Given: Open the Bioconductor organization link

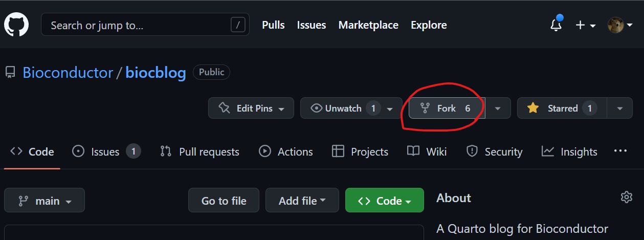Looking at the screenshot, I should (68, 73).
